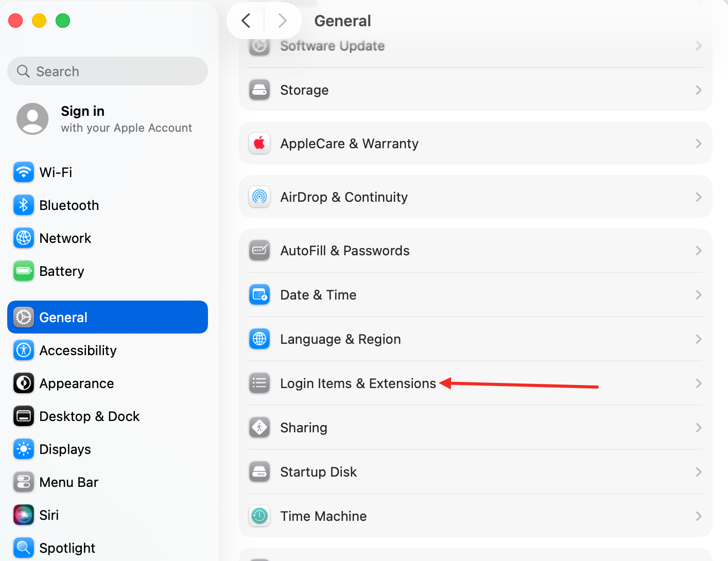Click the Sharing icon
Viewport: 728px width, 561px height.
259,428
